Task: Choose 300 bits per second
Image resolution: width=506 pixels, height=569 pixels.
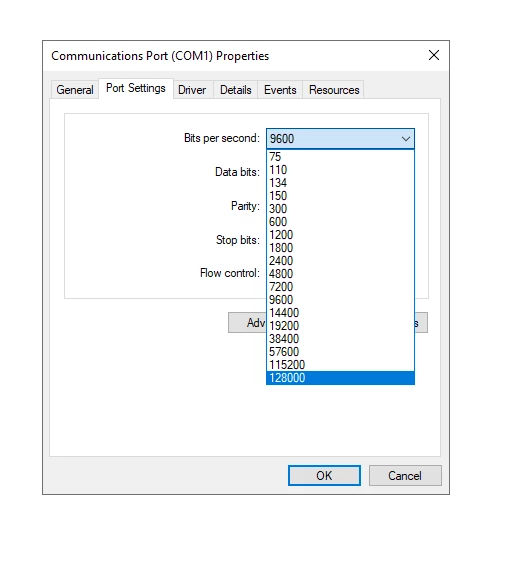Action: tap(340, 209)
